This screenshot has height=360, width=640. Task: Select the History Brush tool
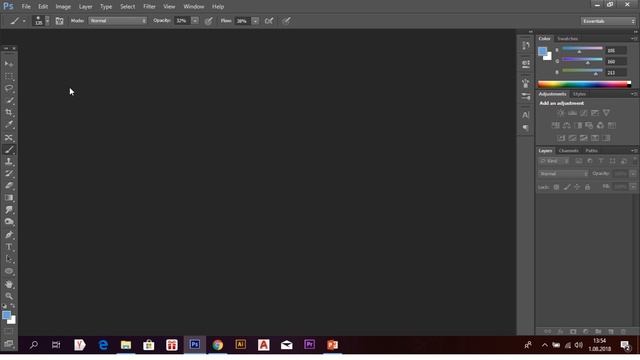click(x=9, y=173)
